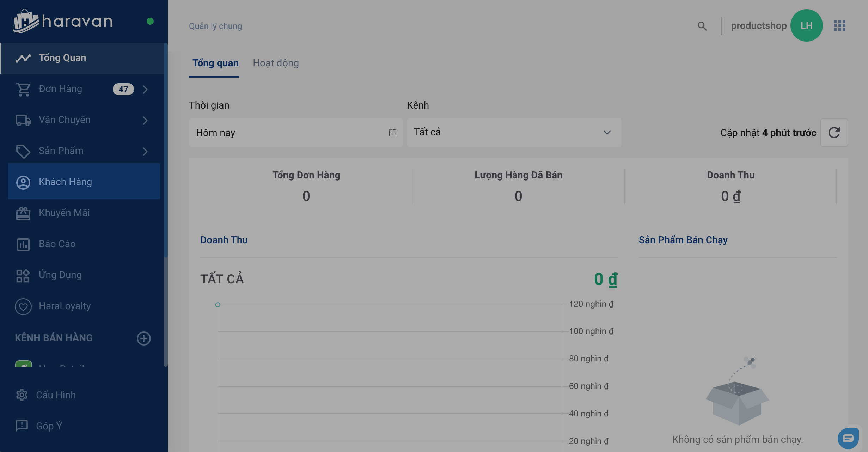Open Khách Hàng in sidebar
The height and width of the screenshot is (452, 868).
pos(65,182)
